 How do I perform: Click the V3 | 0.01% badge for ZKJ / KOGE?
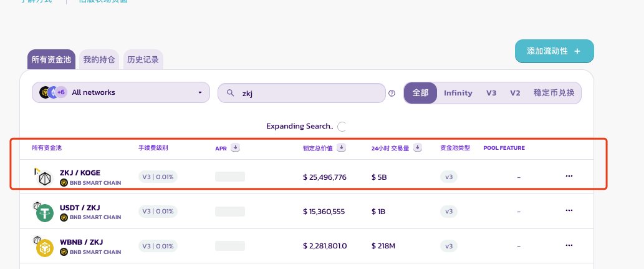[x=158, y=177]
